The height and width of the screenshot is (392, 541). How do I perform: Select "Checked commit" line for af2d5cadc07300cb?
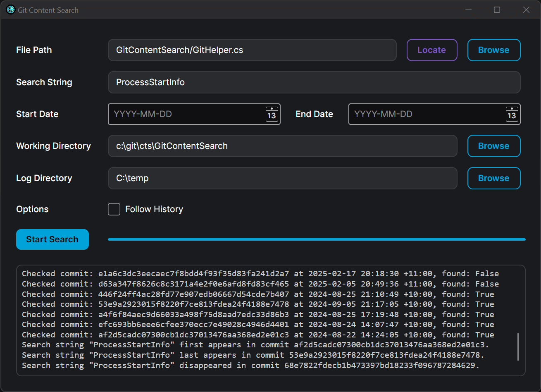(258, 335)
